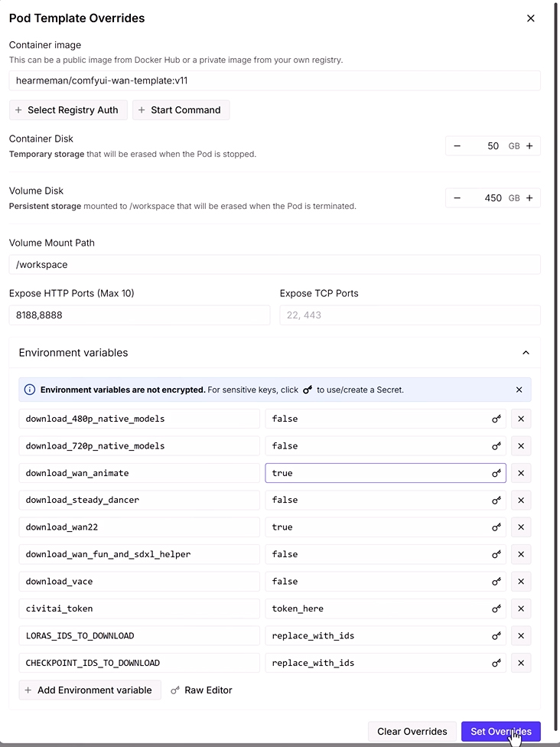The width and height of the screenshot is (560, 747).
Task: Edit the download_wan_animate key name
Action: (139, 473)
